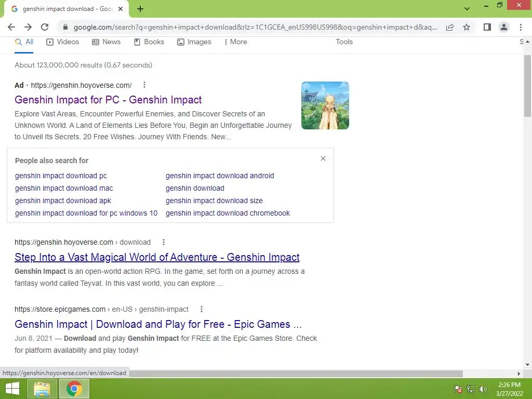Screen dimensions: 532x399
Task: Click the Chrome taskbar icon
Action: pos(74,389)
